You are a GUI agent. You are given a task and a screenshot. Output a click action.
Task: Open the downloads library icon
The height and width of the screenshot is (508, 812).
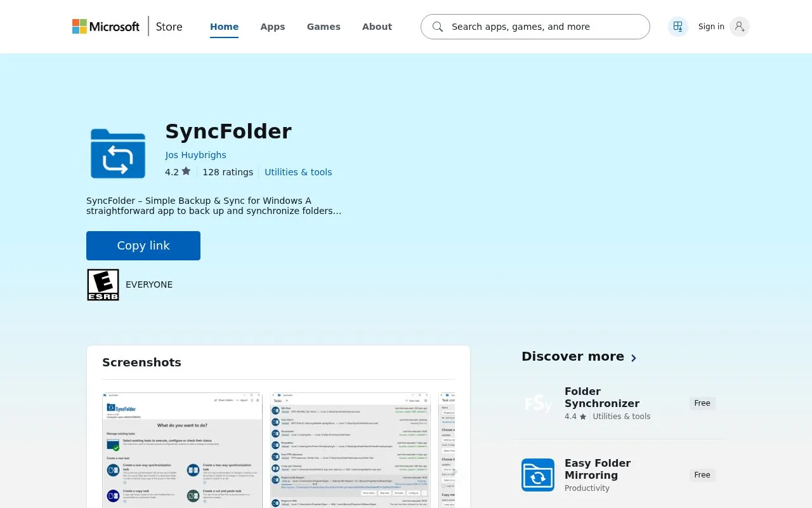point(678,27)
